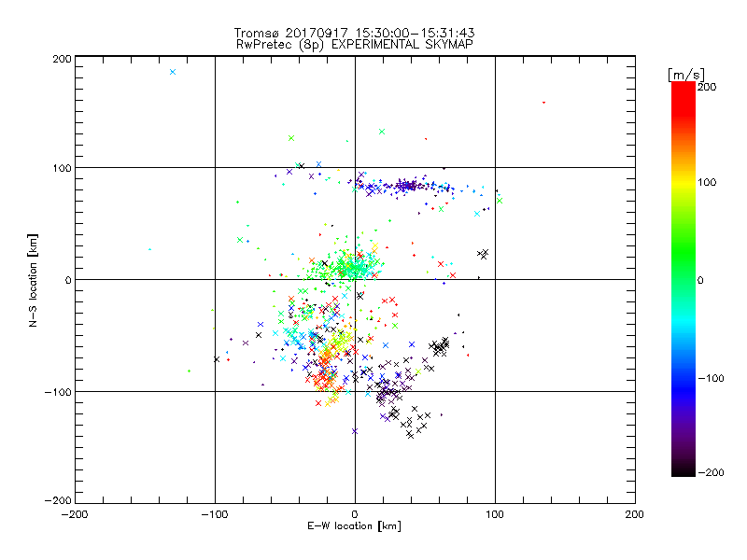Click the 'RwPretec (8p) EXPERIMENTAL SKYMAP' subtitle
This screenshot has height=560, width=747.
coord(355,45)
